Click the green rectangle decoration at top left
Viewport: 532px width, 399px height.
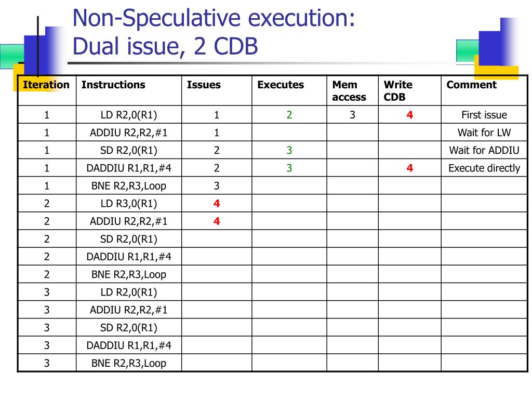click(12, 56)
